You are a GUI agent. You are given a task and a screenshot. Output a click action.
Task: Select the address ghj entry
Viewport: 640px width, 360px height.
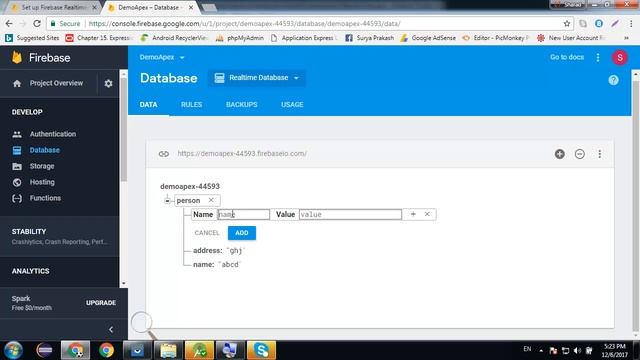(218, 251)
